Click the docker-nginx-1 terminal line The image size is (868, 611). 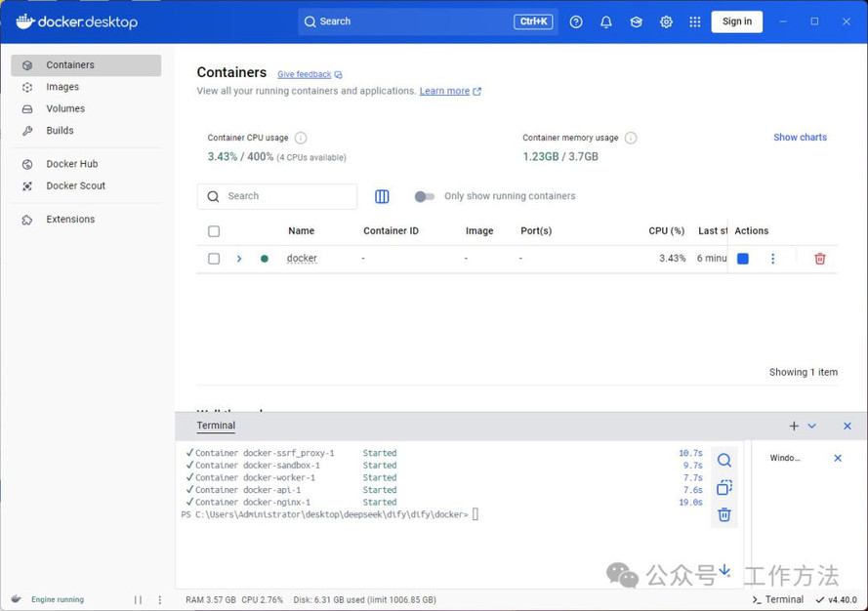point(444,502)
